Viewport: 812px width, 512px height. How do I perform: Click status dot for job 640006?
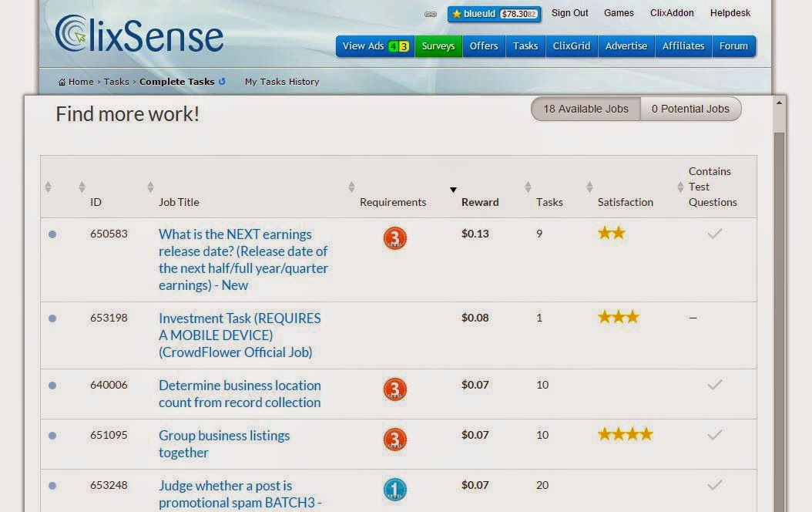52,386
